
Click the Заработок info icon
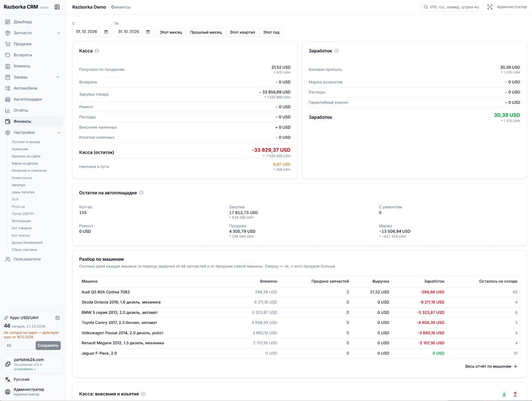click(336, 51)
